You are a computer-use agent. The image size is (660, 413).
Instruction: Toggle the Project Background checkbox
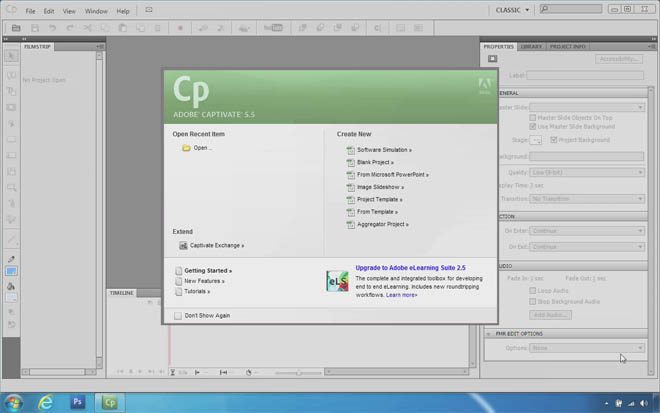pos(554,140)
